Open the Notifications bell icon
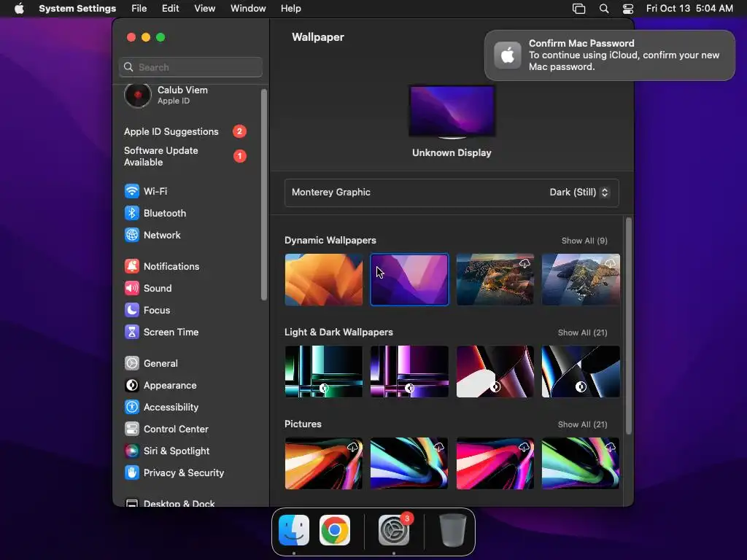The image size is (747, 560). tap(131, 267)
